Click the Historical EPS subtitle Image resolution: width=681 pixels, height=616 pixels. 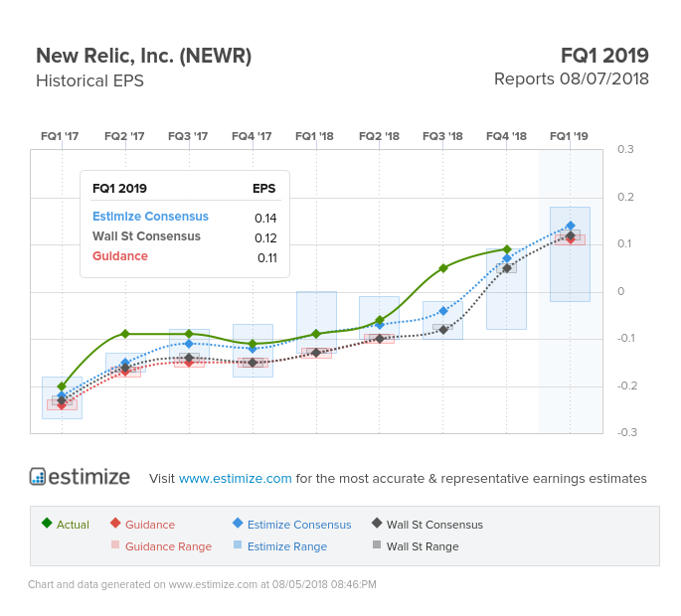click(89, 81)
